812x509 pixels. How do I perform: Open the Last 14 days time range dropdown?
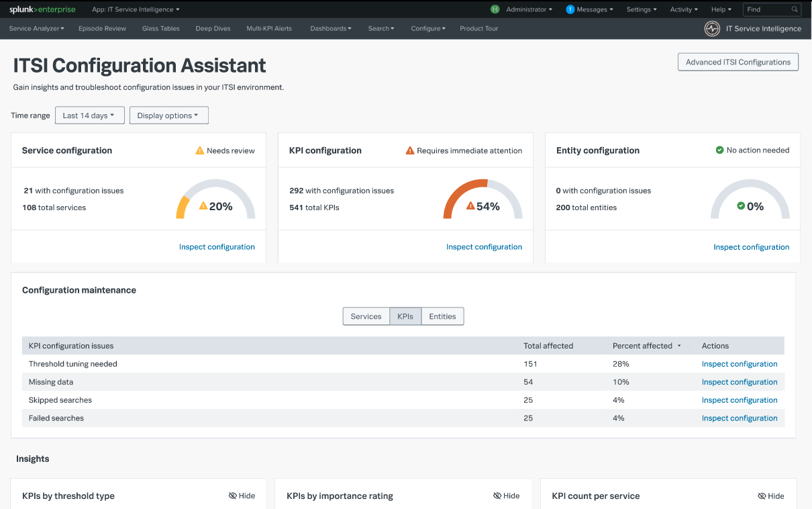point(89,115)
